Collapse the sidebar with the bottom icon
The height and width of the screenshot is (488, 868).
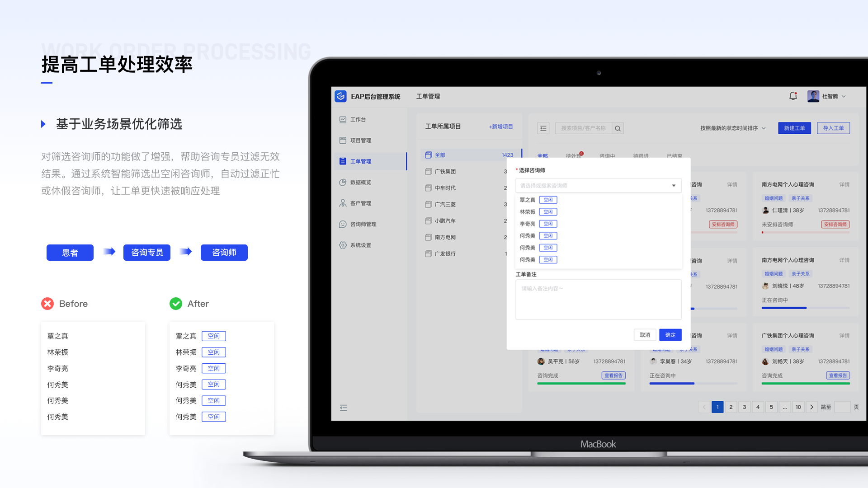(344, 408)
